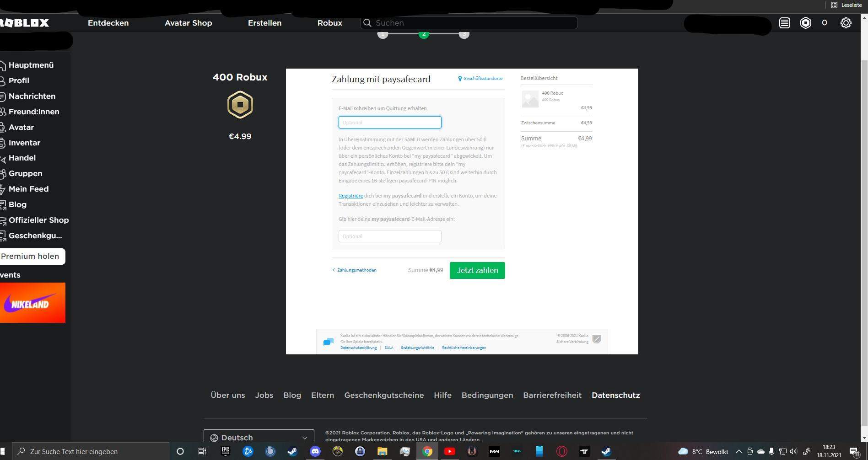Open Discord from the taskbar

(315, 452)
